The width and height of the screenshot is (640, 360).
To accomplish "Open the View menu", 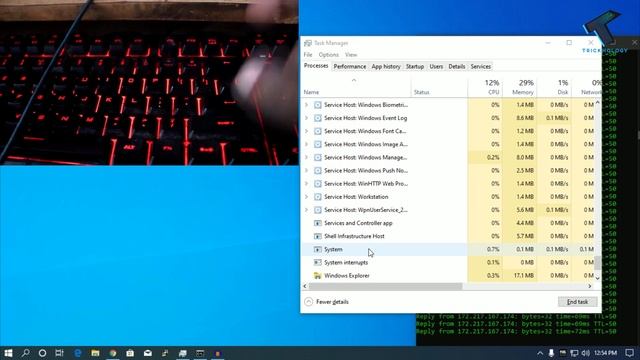I will [x=351, y=55].
